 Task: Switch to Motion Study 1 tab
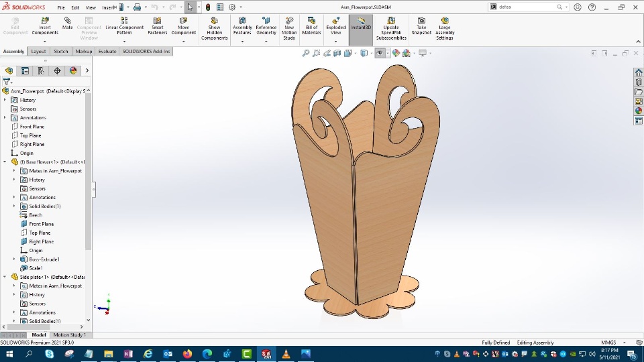pos(69,335)
